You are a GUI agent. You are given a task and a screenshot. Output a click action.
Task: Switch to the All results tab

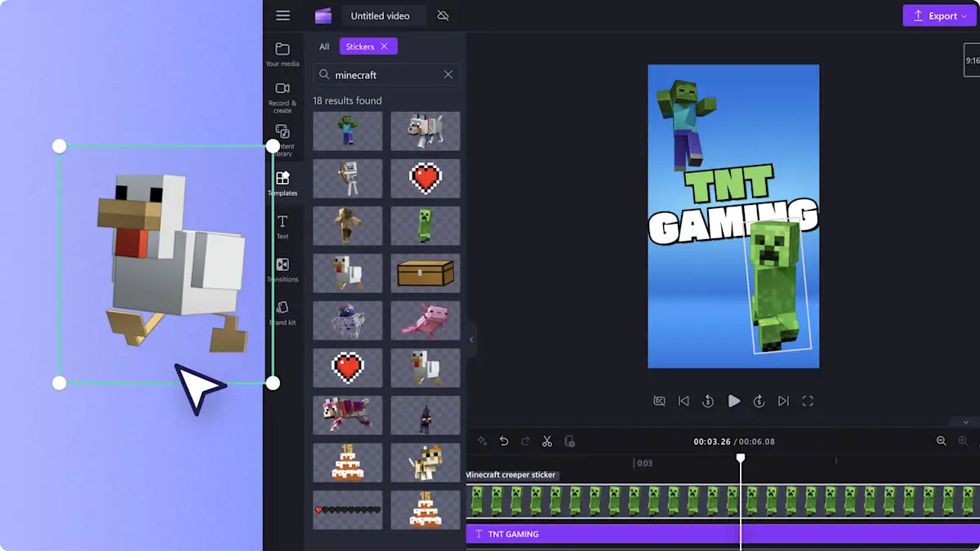(x=323, y=47)
